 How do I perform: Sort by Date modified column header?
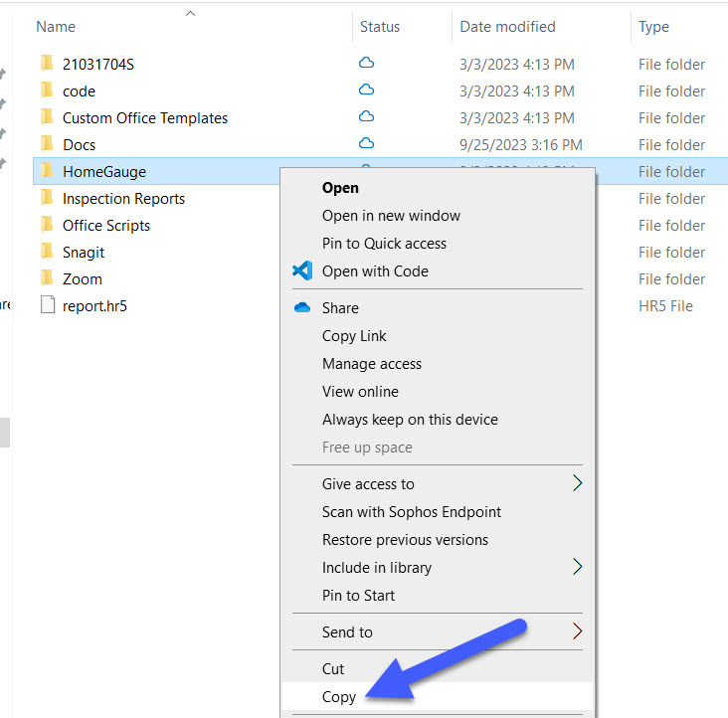pos(507,27)
